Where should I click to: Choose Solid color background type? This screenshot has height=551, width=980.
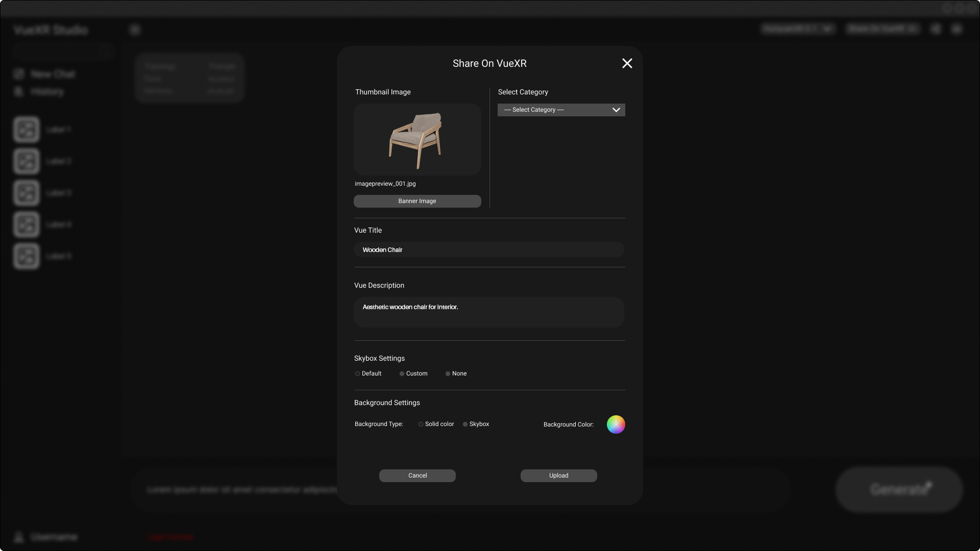421,424
